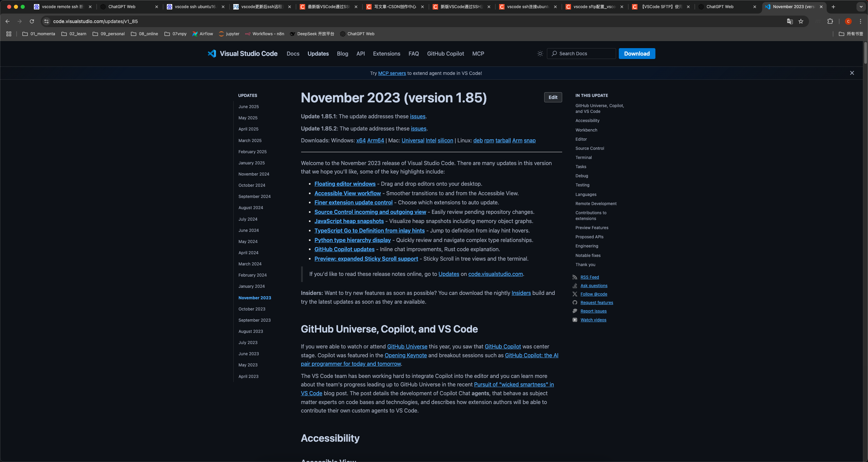Select June 2025 in the updates list

tap(249, 107)
